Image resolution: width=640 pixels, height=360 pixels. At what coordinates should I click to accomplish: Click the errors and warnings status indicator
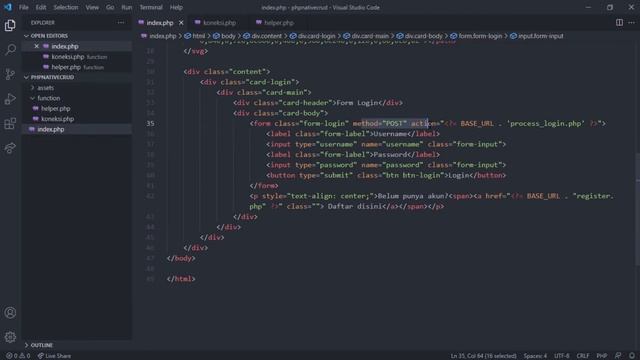click(18, 356)
